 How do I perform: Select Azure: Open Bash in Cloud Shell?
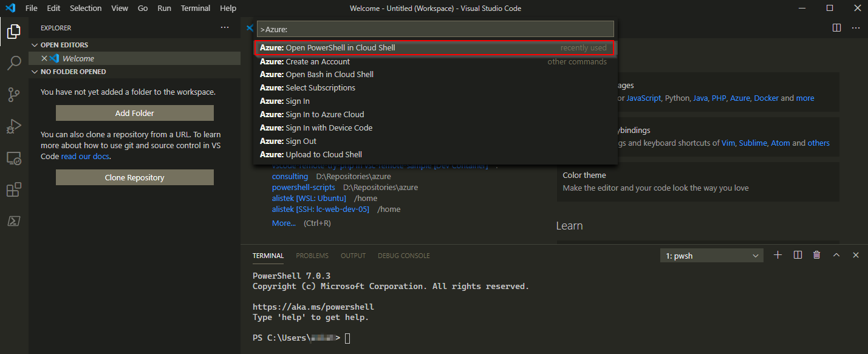(436, 75)
